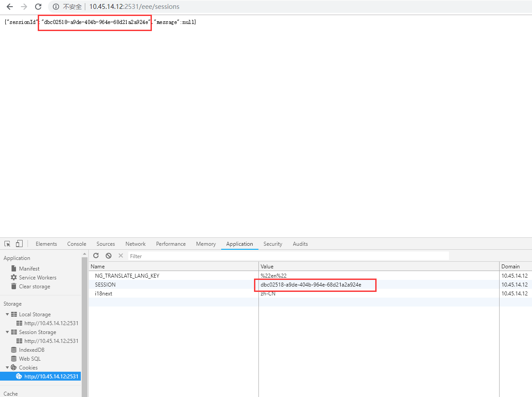Click the Name column header
Viewport: 532px width, 397px height.
(173, 267)
